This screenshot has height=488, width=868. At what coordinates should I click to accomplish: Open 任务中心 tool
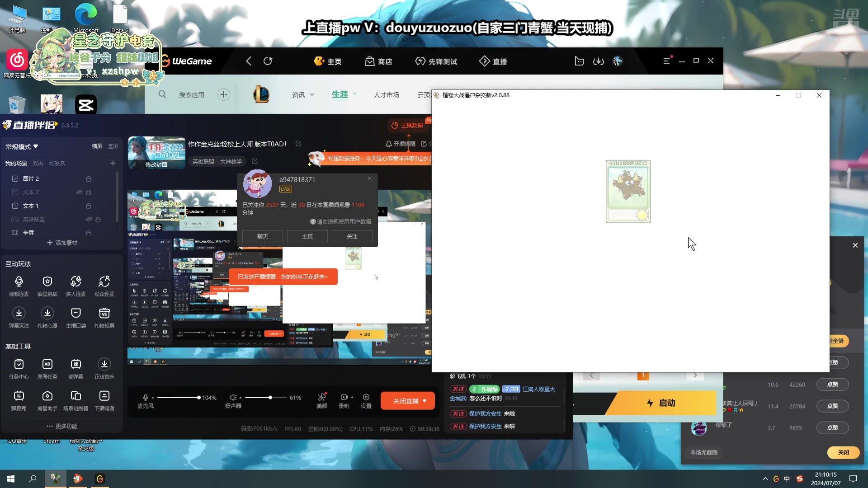pyautogui.click(x=19, y=369)
